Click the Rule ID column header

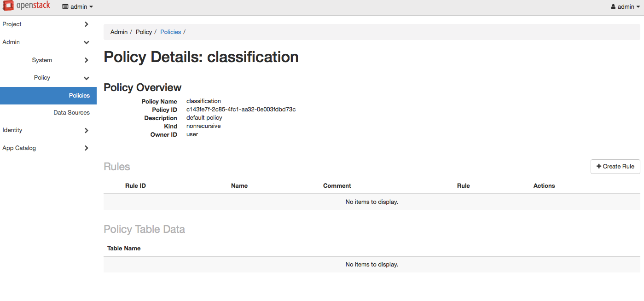pos(135,186)
